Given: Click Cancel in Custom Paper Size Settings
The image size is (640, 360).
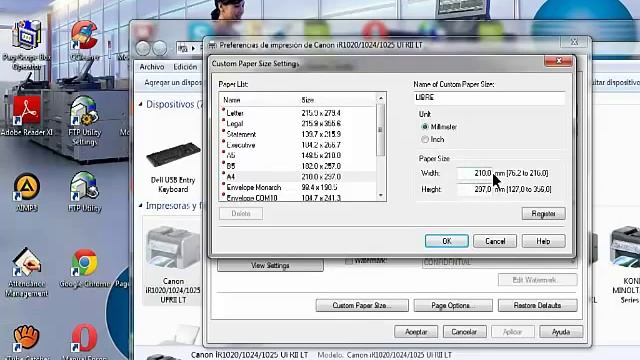Looking at the screenshot, I should click(495, 241).
